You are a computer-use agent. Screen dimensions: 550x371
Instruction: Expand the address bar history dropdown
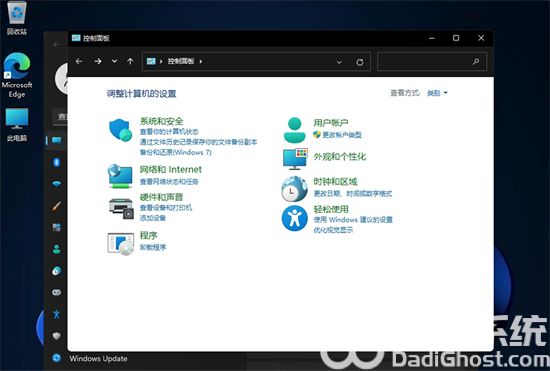pyautogui.click(x=339, y=62)
